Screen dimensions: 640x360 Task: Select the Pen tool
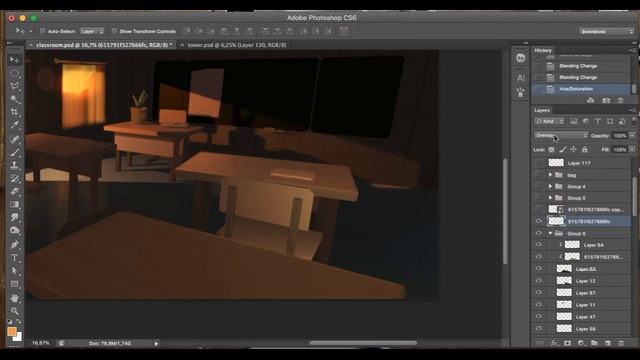click(14, 244)
